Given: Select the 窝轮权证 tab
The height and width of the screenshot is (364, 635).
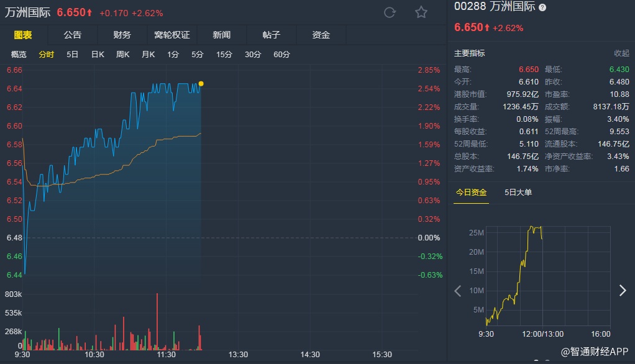Looking at the screenshot, I should tap(171, 35).
